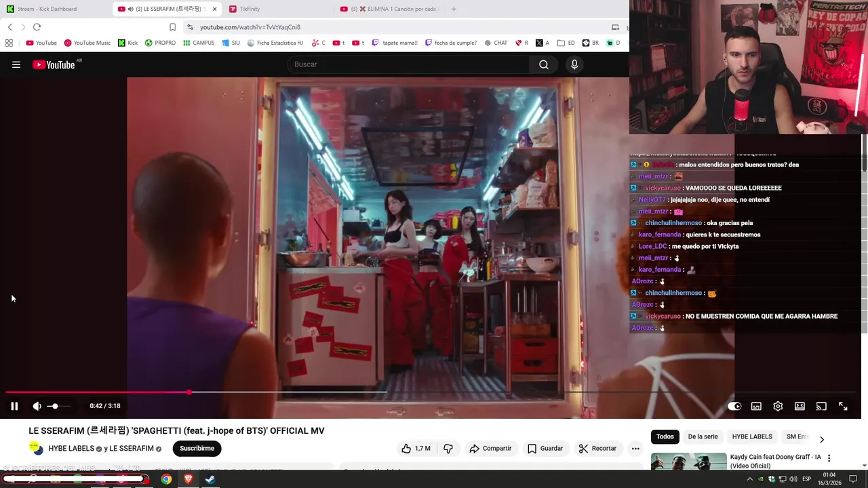Open the Compartir share dialog
The width and height of the screenshot is (868, 488).
(490, 448)
